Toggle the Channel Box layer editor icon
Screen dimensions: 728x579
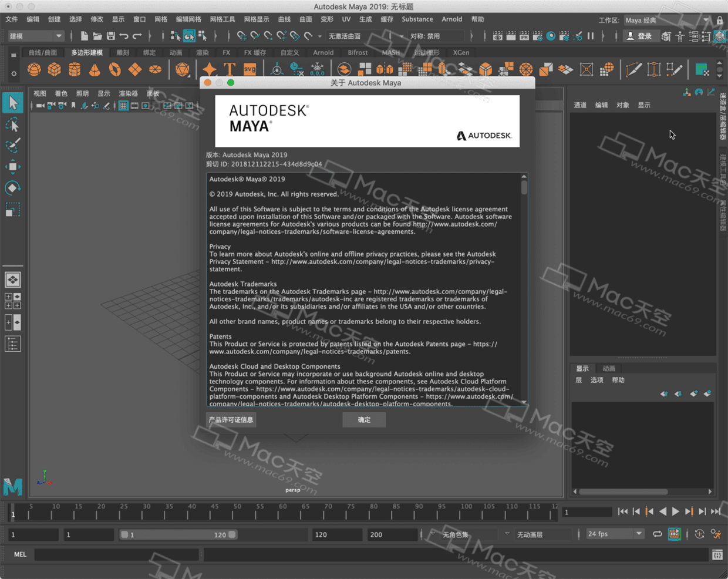(721, 36)
